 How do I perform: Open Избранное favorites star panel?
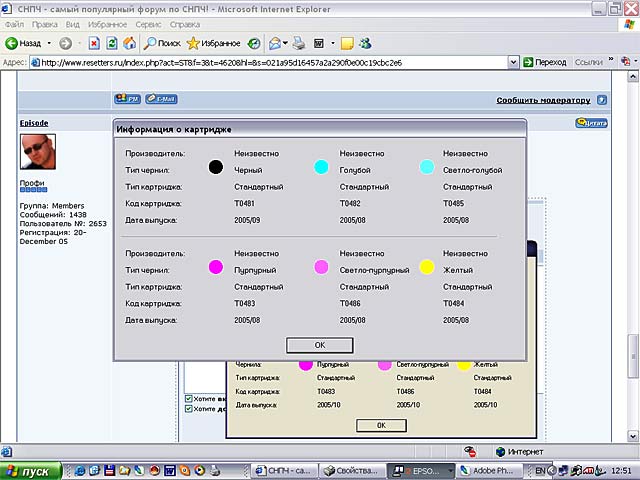tap(213, 43)
